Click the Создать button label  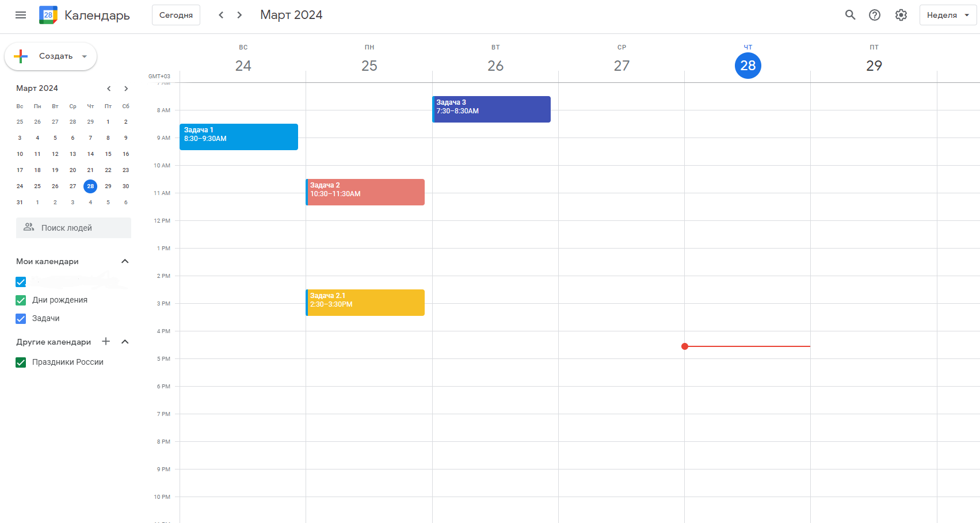(56, 56)
